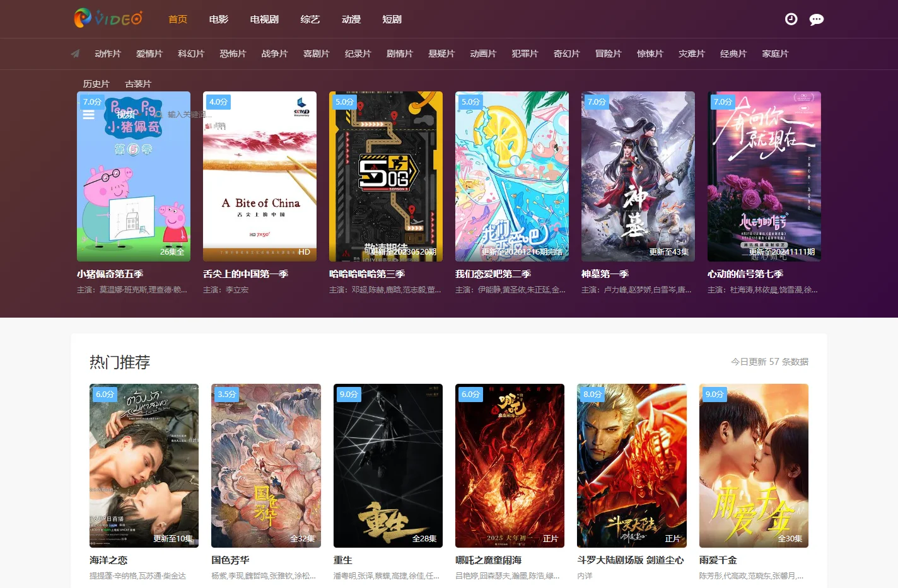Click the VIDEO site logo

(108, 18)
